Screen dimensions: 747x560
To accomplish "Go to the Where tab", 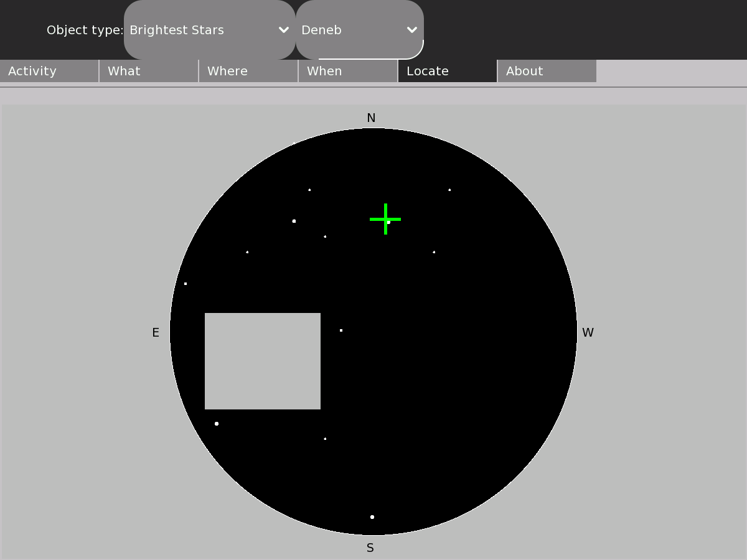I will tap(248, 71).
